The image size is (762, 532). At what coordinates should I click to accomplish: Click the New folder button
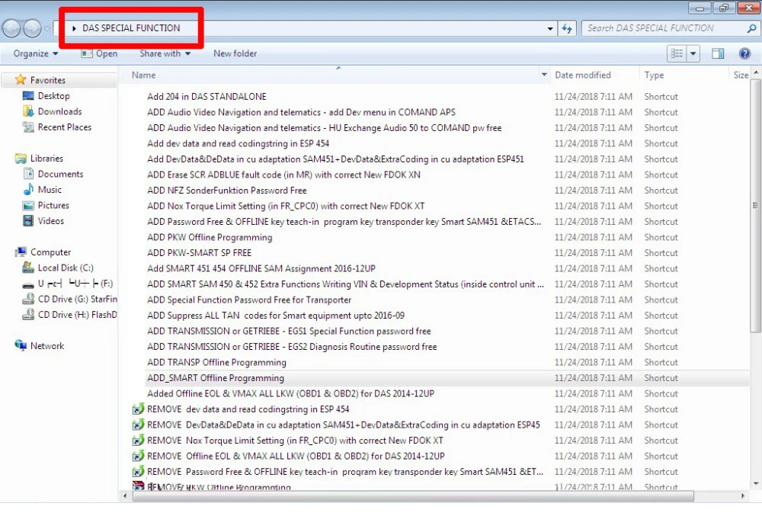coord(235,53)
